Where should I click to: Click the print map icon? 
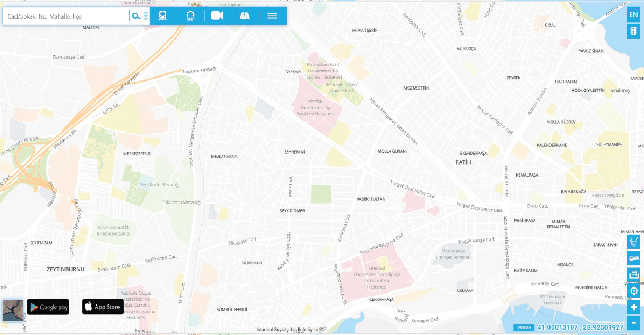[x=634, y=274]
